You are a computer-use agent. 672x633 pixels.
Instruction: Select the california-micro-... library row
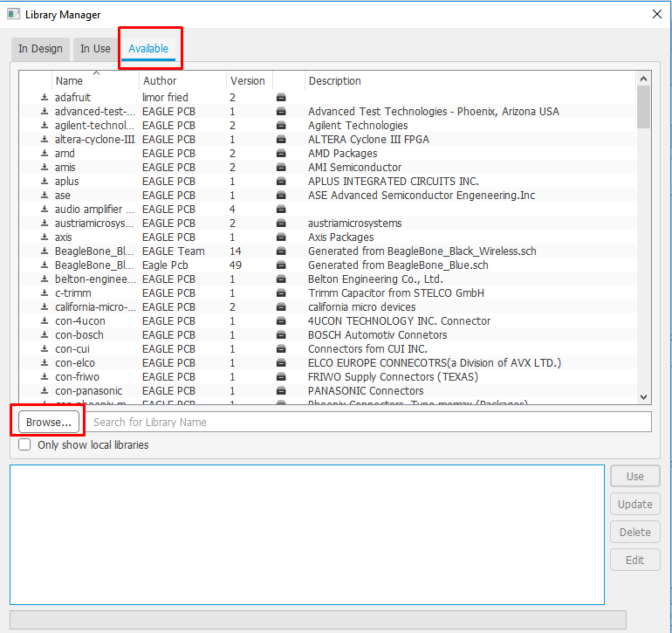(328, 307)
